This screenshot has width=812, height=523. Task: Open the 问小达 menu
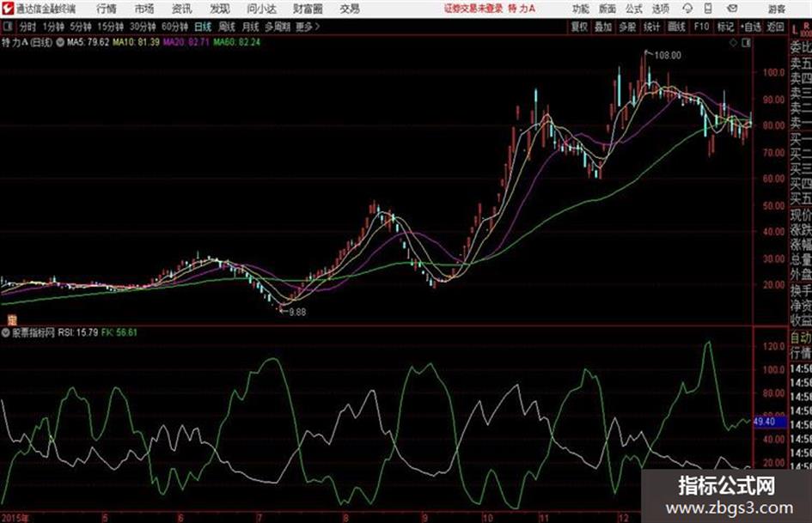(261, 9)
